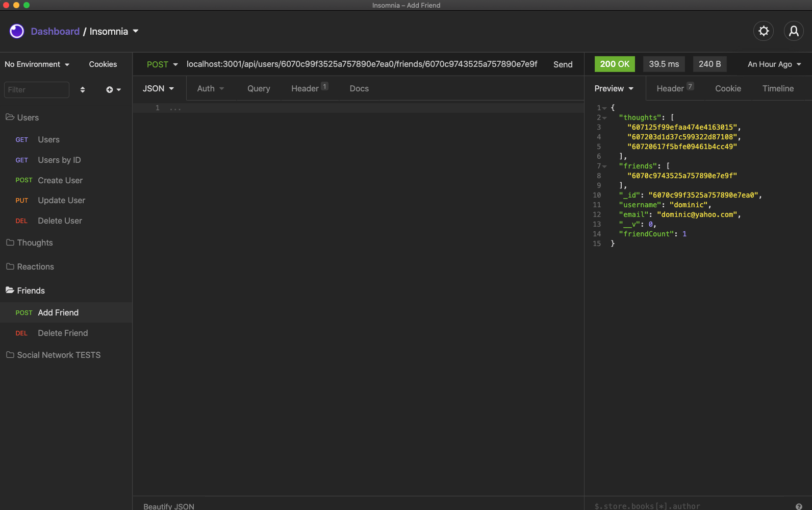Click the "dominic@yahoo.com" email value
The width and height of the screenshot is (812, 510).
pos(697,215)
